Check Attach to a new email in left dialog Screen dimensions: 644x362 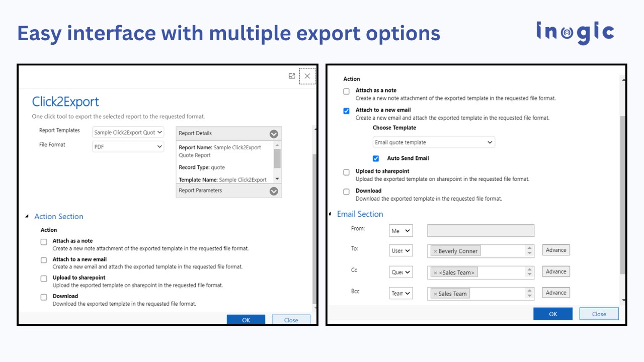tap(44, 260)
